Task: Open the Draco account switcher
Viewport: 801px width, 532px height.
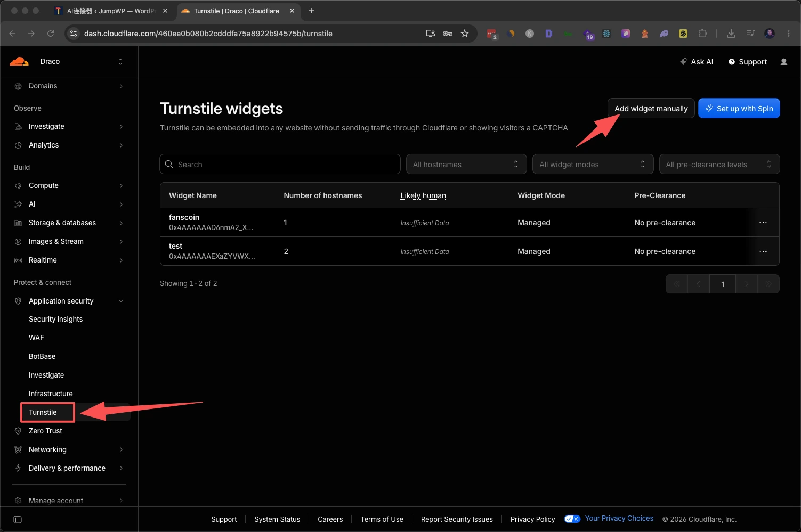Action: pos(82,62)
